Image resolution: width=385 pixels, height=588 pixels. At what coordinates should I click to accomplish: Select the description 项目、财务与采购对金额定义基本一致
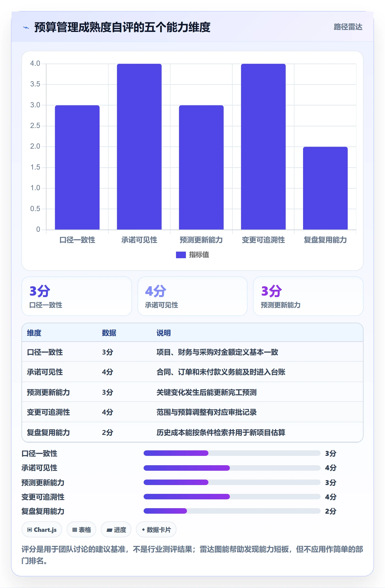[x=217, y=352]
